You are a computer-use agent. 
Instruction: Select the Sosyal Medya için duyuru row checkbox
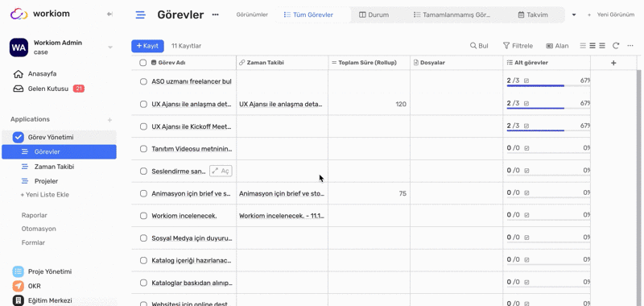[143, 238]
